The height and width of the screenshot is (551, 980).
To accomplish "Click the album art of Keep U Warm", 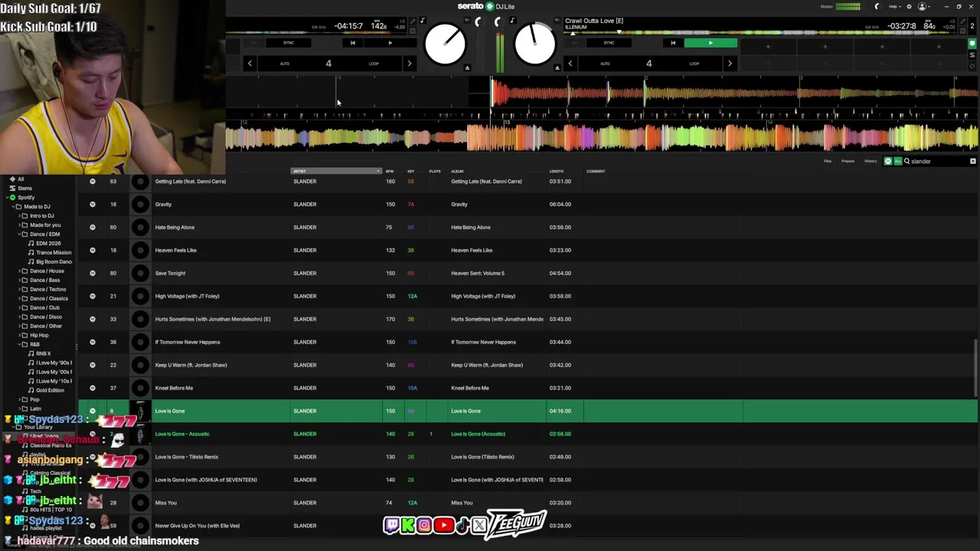I will tap(140, 365).
